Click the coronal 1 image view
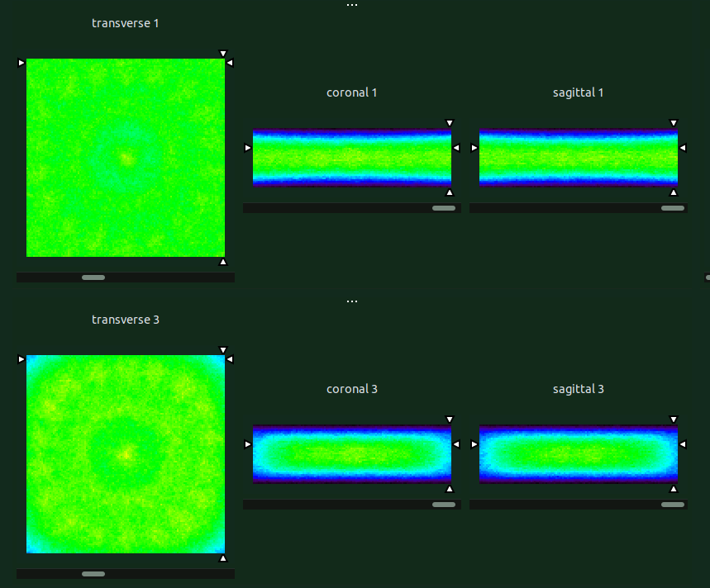The image size is (710, 588). [352, 158]
